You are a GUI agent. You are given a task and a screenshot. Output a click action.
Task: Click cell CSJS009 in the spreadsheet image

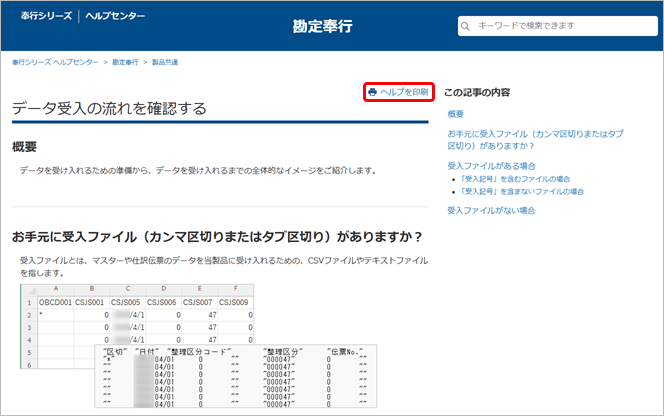[234, 302]
